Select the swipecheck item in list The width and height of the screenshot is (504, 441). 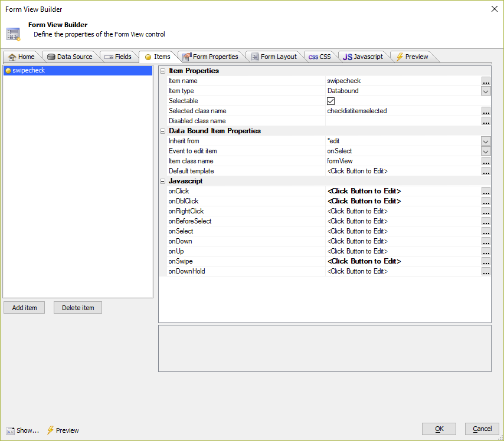point(78,71)
